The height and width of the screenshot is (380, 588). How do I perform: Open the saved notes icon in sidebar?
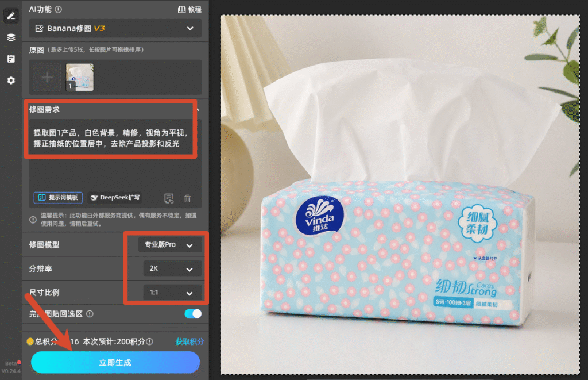[11, 59]
